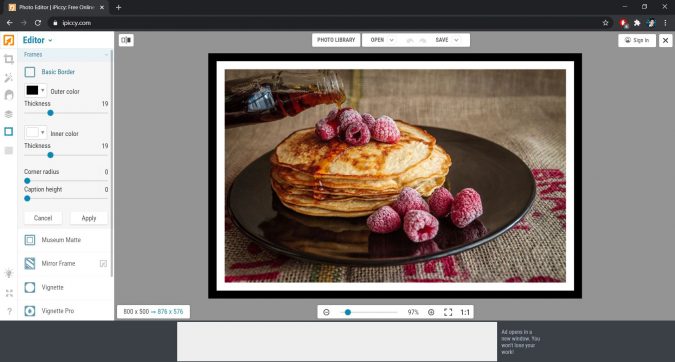This screenshot has width=675, height=362.
Task: Click the fullscreen expand sidebar icon
Action: click(9, 293)
